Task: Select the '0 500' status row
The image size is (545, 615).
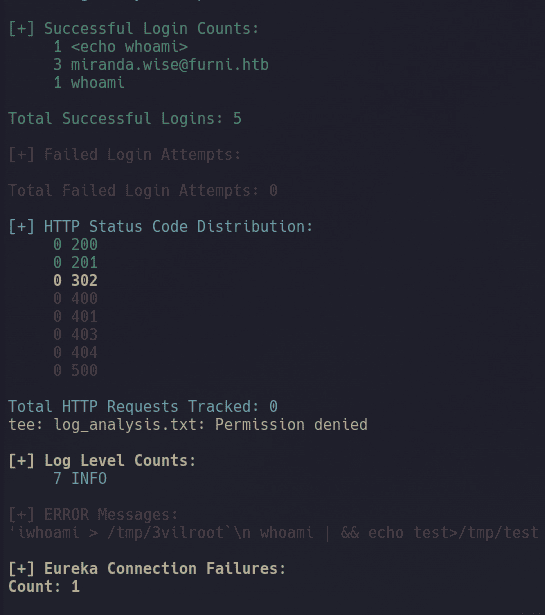Action: [75, 371]
